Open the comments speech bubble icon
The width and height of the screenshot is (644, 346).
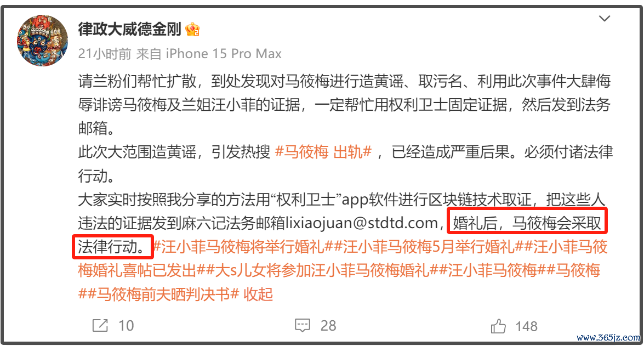303,326
